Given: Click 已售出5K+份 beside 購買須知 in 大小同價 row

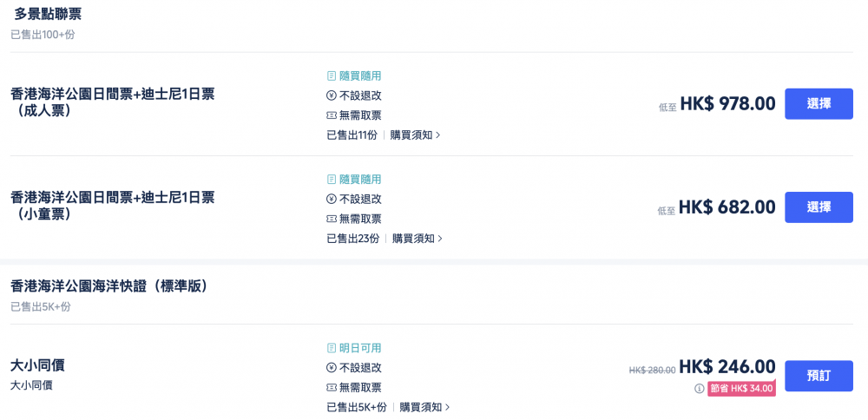Looking at the screenshot, I should (x=357, y=407).
